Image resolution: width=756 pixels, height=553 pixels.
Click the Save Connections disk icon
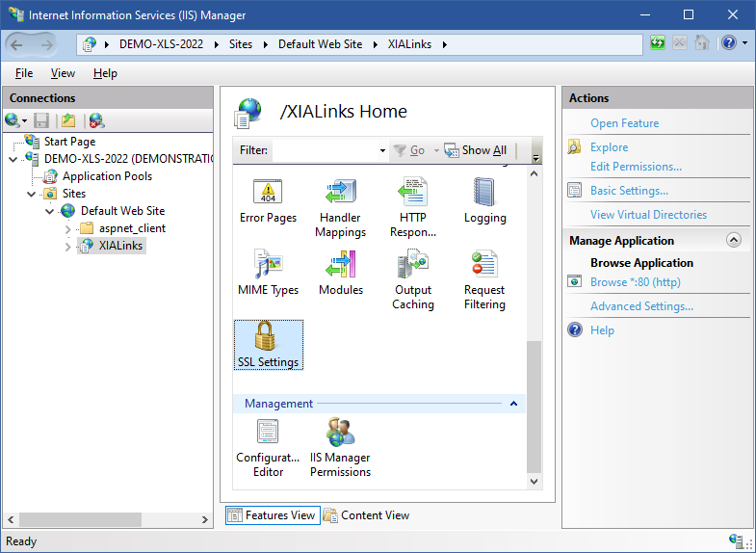click(41, 120)
